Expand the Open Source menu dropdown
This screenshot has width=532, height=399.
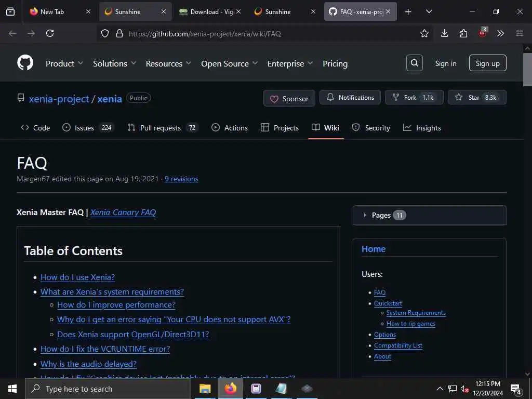[x=229, y=63]
